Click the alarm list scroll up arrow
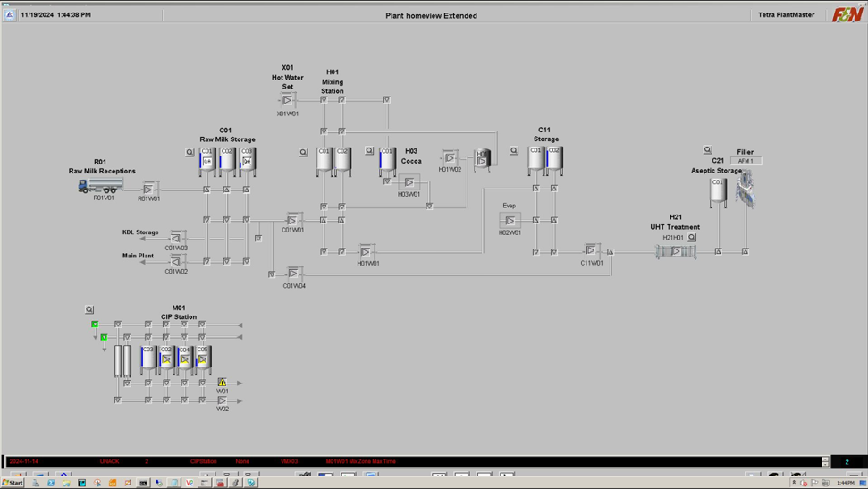The width and height of the screenshot is (868, 489). click(x=825, y=459)
